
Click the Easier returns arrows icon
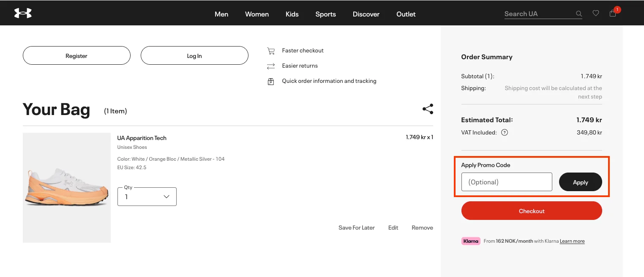tap(271, 66)
